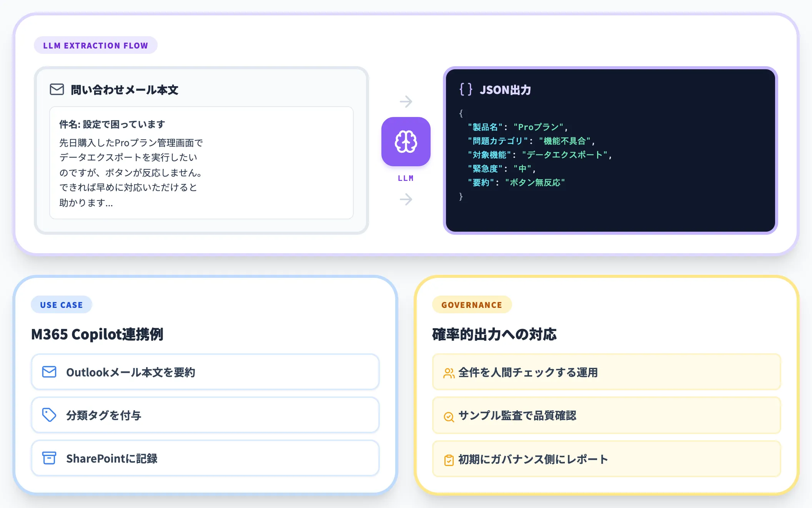Click the line できれば早めに対応いただけると
812x508 pixels.
(128, 187)
